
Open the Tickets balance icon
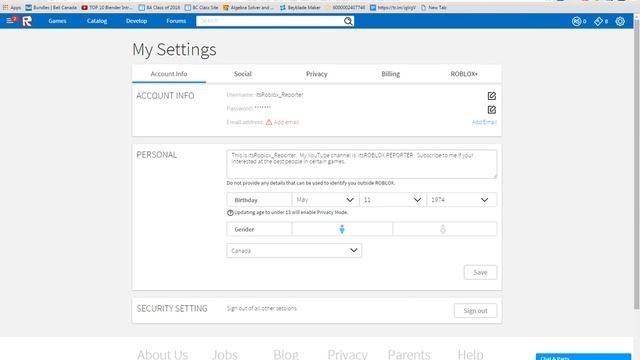coord(598,21)
